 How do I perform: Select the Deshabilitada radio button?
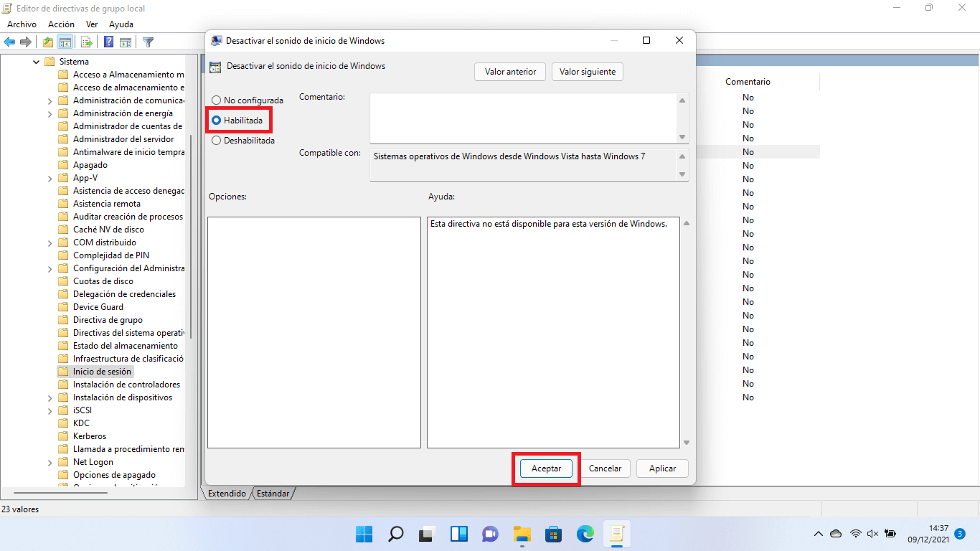217,141
